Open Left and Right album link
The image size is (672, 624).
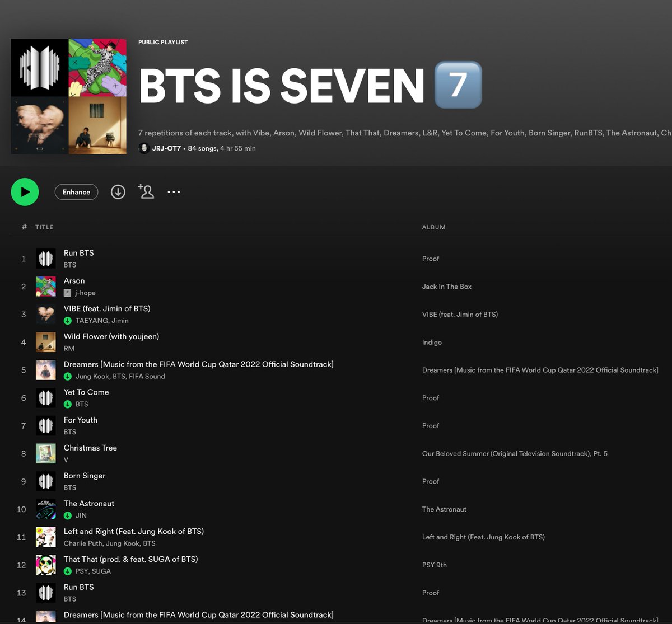pyautogui.click(x=483, y=537)
